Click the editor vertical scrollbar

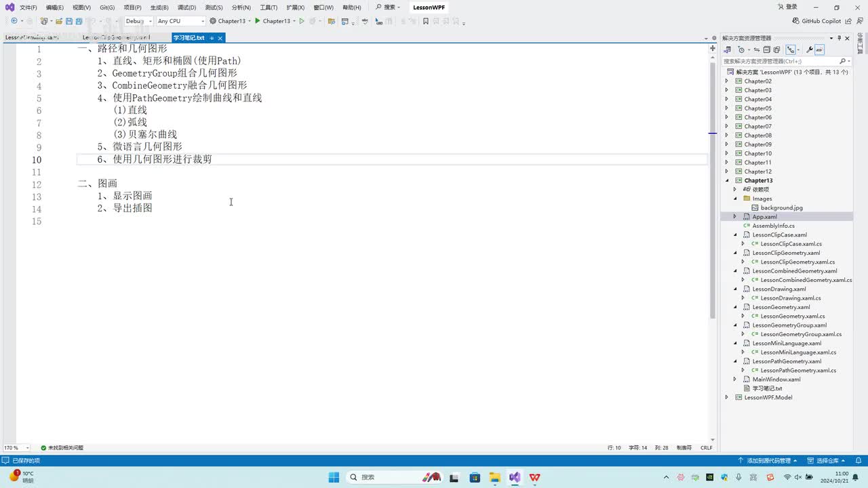click(712, 190)
